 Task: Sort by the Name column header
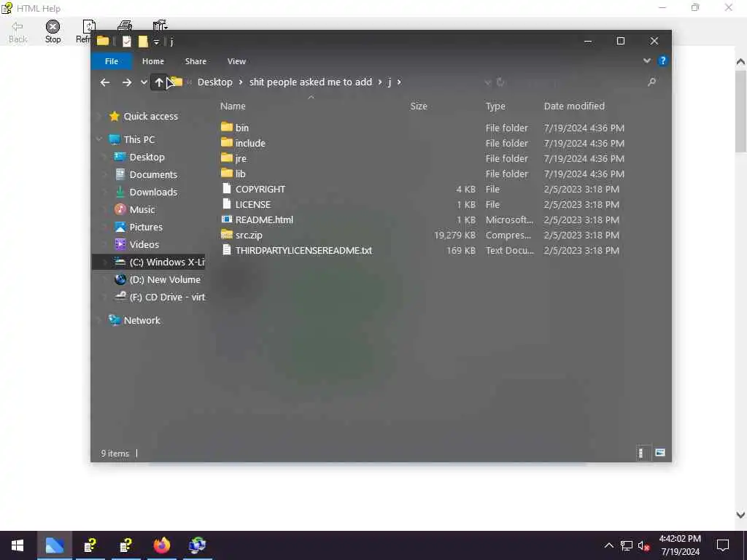click(x=233, y=106)
